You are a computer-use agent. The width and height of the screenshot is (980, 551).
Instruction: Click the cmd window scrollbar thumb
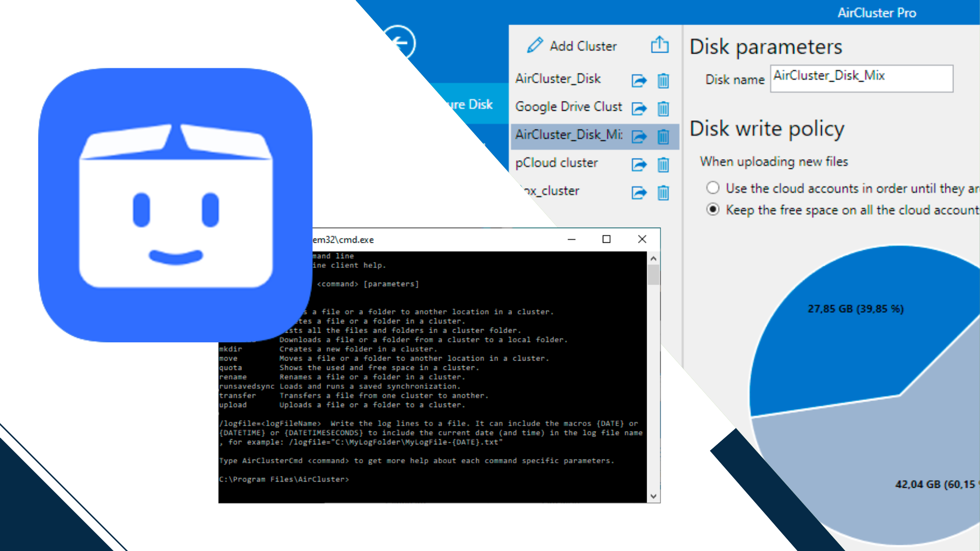pos(653,275)
